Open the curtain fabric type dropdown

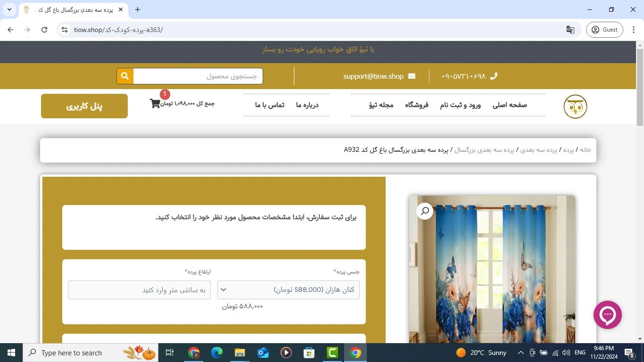[288, 290]
